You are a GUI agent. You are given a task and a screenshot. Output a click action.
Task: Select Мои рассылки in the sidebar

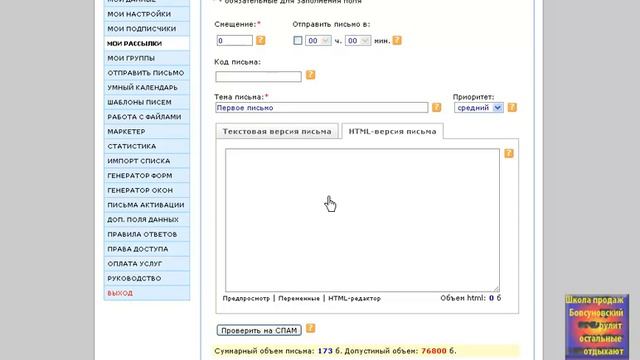point(147,44)
